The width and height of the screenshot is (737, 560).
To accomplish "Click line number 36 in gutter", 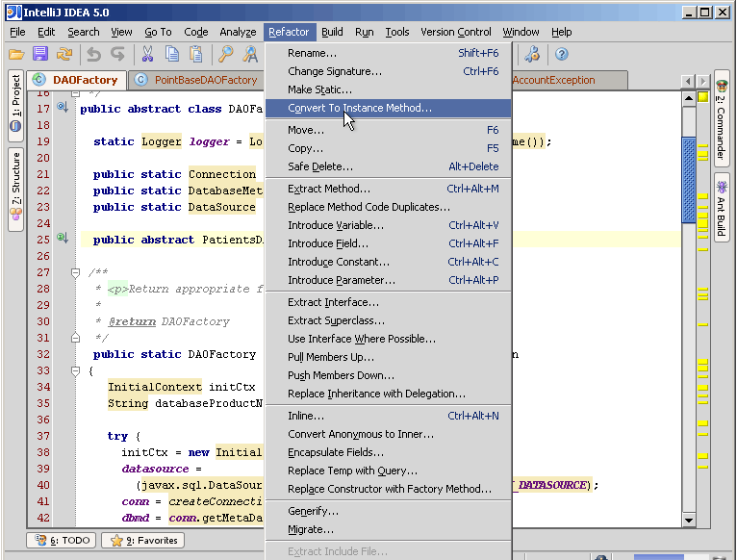I will click(x=43, y=420).
